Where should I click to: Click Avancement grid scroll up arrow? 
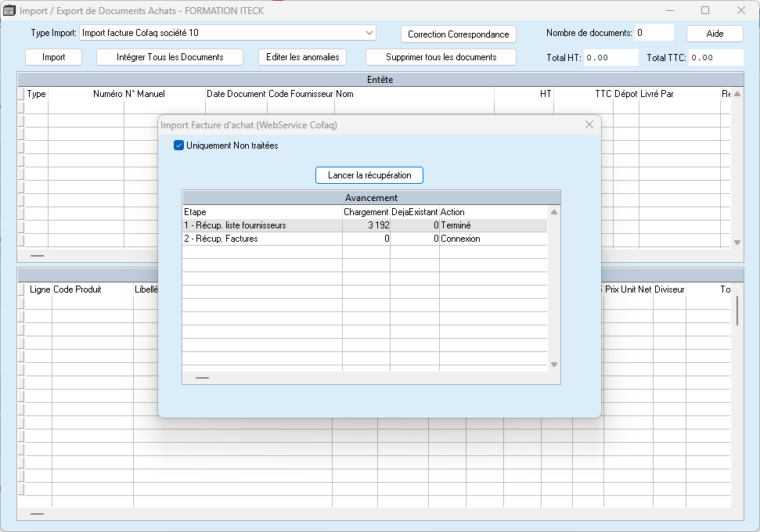[x=554, y=212]
